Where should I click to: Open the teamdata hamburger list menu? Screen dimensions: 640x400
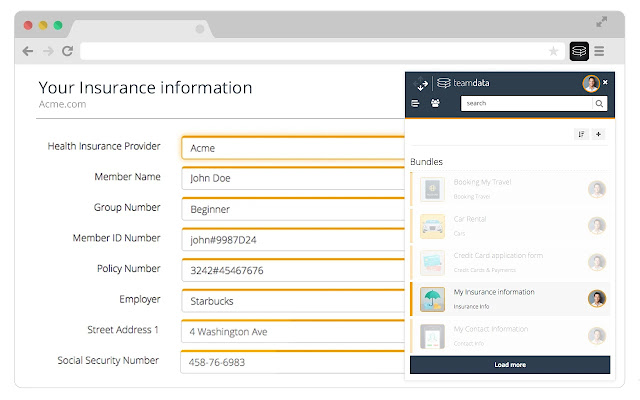click(416, 103)
